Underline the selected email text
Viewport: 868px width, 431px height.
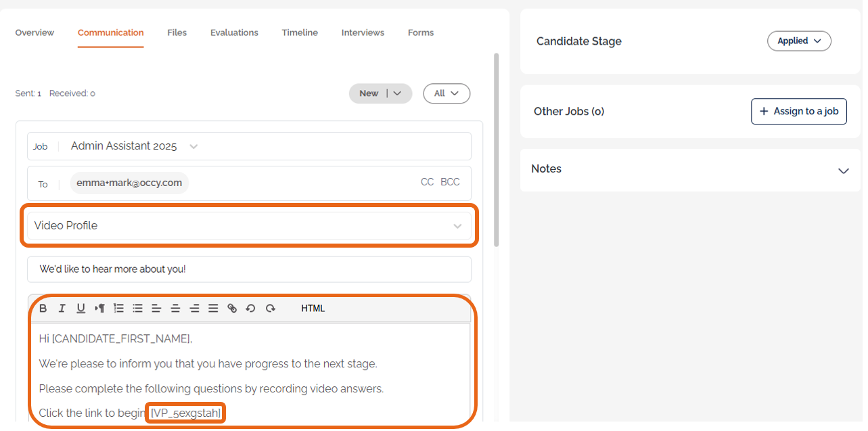tap(81, 309)
